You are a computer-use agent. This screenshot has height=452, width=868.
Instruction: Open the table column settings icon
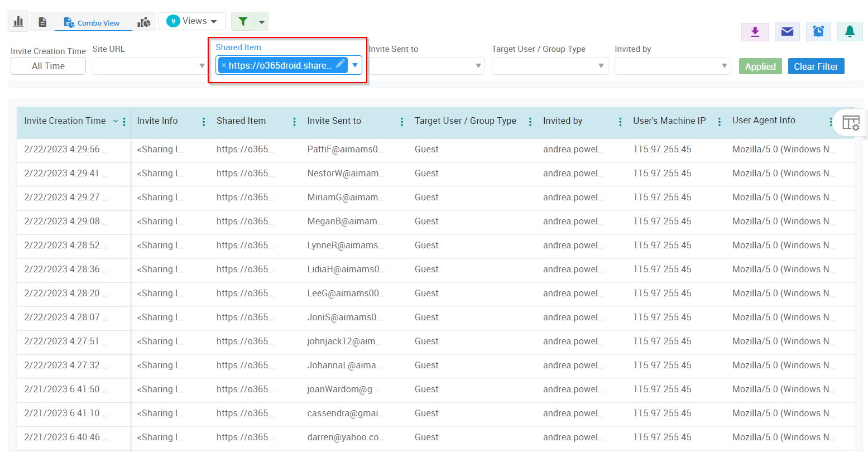pos(851,123)
